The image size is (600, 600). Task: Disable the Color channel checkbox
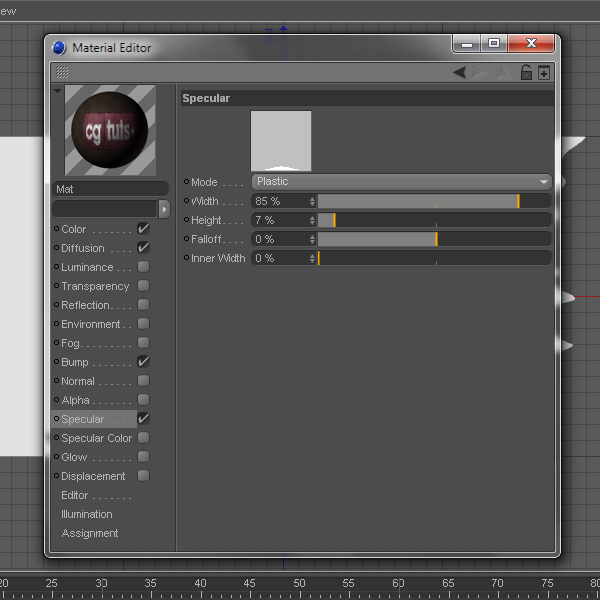(x=143, y=228)
